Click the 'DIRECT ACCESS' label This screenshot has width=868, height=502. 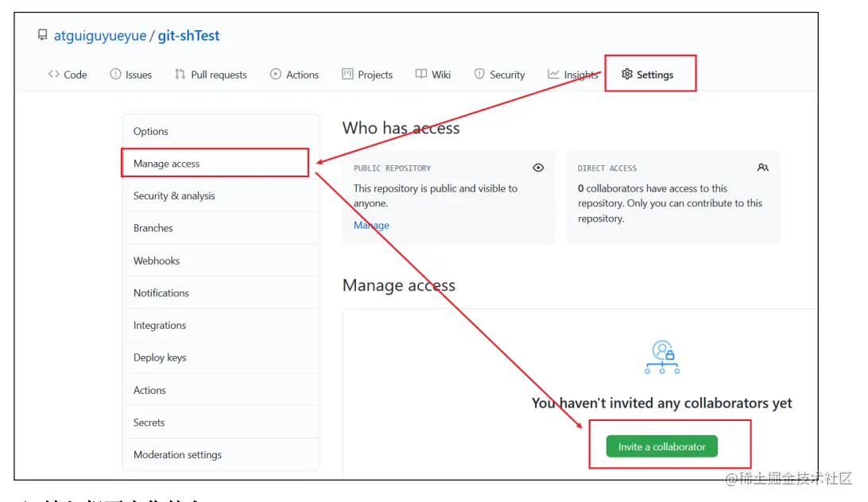[607, 168]
